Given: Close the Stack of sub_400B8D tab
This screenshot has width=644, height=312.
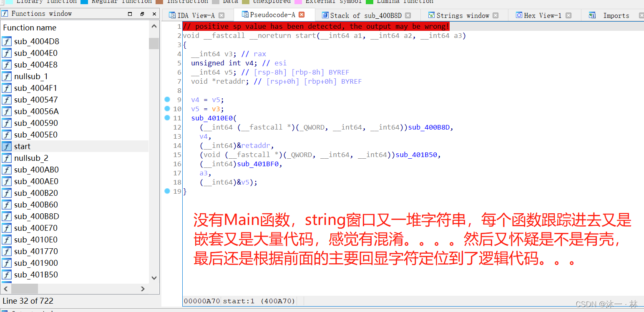Looking at the screenshot, I should coord(408,15).
